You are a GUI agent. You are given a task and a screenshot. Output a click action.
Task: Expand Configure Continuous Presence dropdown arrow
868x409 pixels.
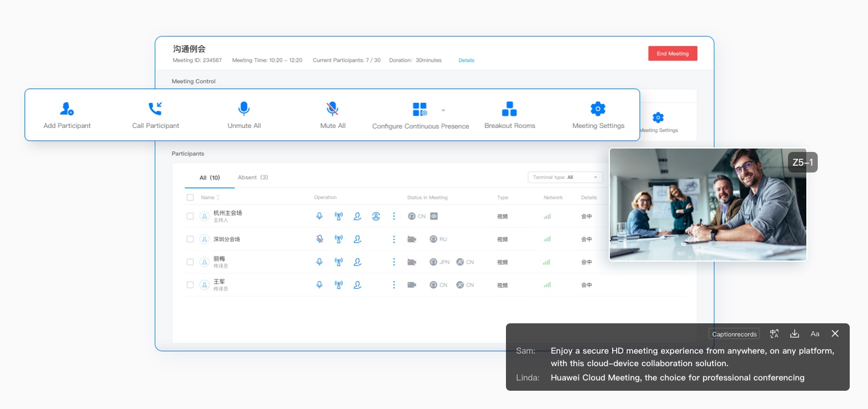tap(443, 110)
